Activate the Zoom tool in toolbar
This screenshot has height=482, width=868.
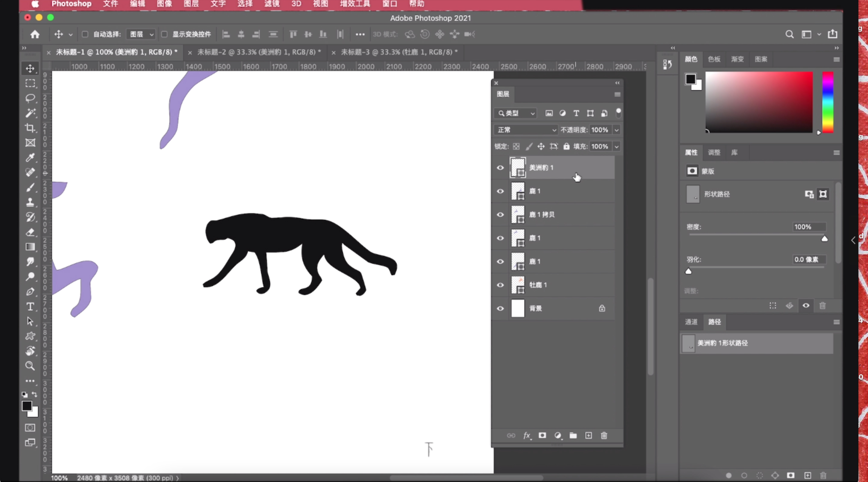(x=30, y=366)
